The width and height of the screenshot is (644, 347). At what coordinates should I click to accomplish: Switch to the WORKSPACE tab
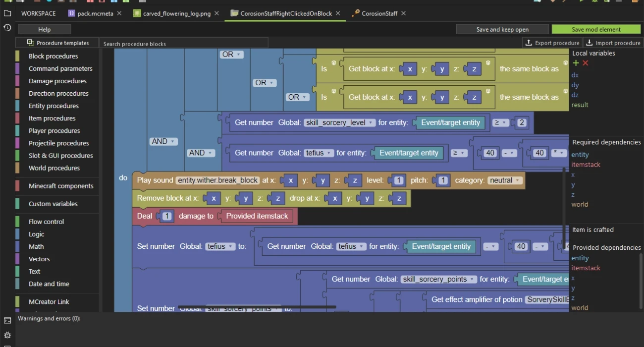pyautogui.click(x=39, y=13)
